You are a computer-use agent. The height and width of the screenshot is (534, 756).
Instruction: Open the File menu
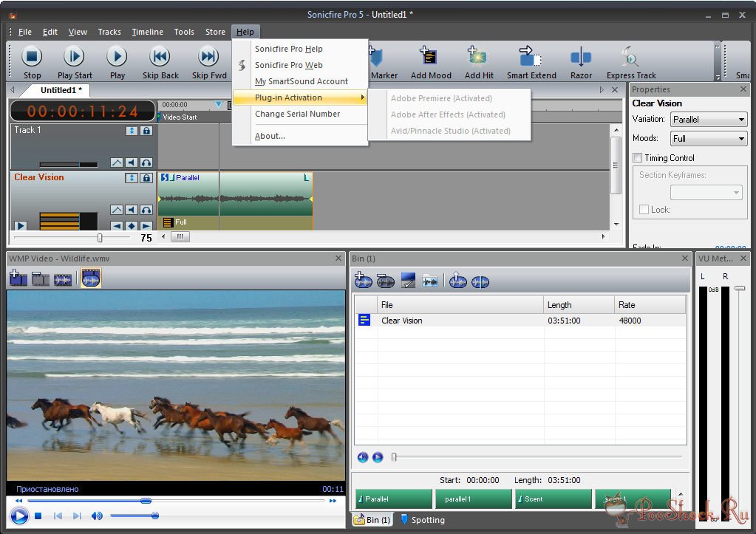pyautogui.click(x=24, y=32)
